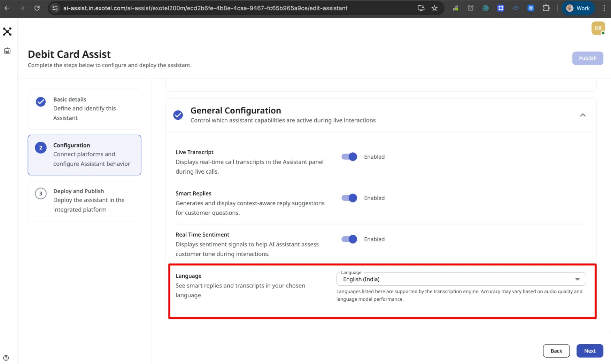611x364 pixels.
Task: Open Chrome three-dot menu
Action: 604,8
